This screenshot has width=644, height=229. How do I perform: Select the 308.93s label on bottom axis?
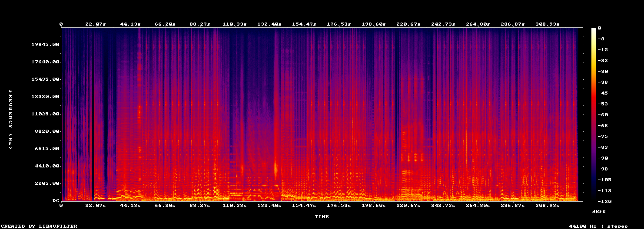547,205
